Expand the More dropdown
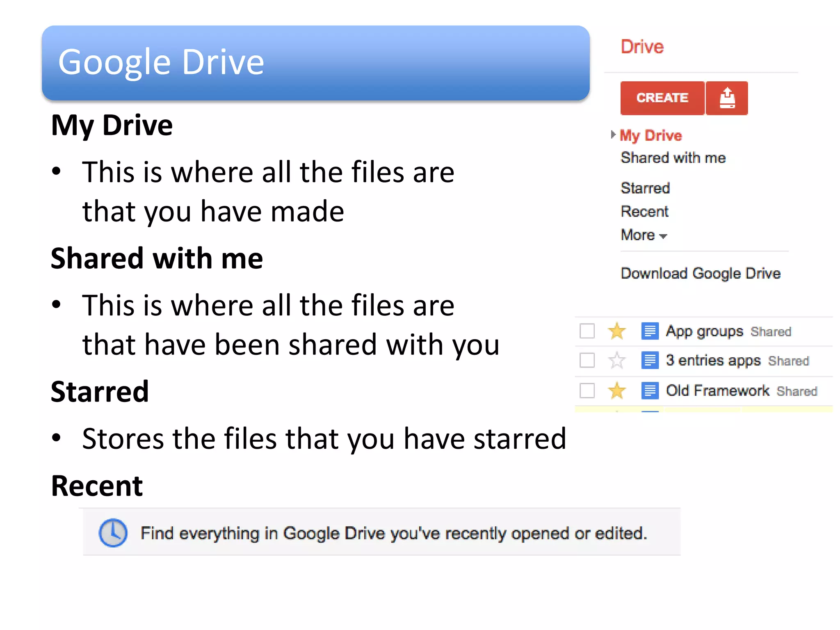840x630 pixels. (x=644, y=235)
